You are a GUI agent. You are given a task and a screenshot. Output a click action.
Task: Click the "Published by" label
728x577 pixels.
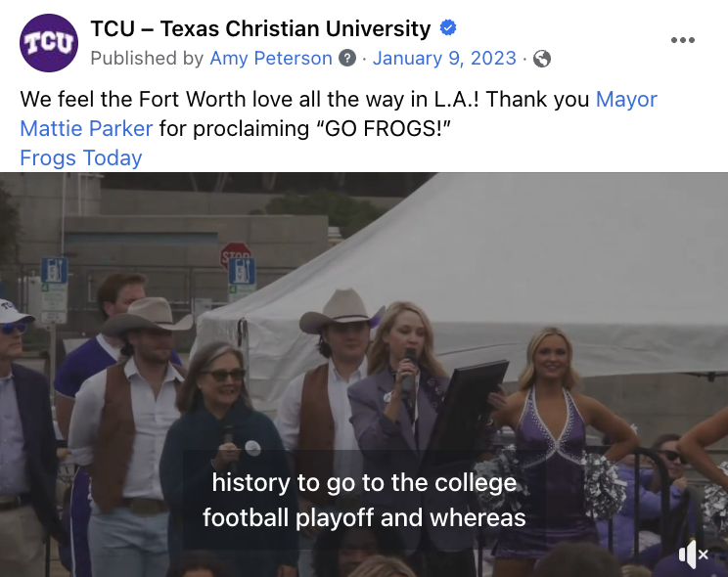tap(147, 59)
